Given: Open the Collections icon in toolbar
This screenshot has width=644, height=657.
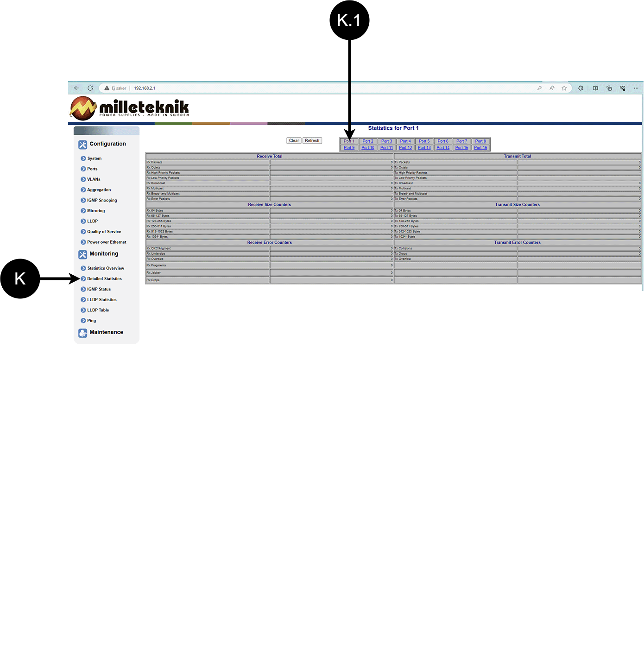Looking at the screenshot, I should coord(609,88).
